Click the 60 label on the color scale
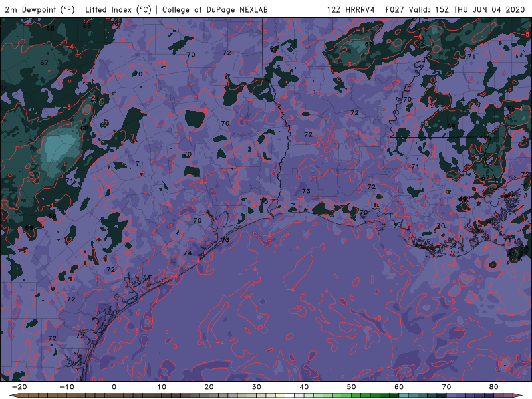The width and height of the screenshot is (532, 399). [x=399, y=387]
